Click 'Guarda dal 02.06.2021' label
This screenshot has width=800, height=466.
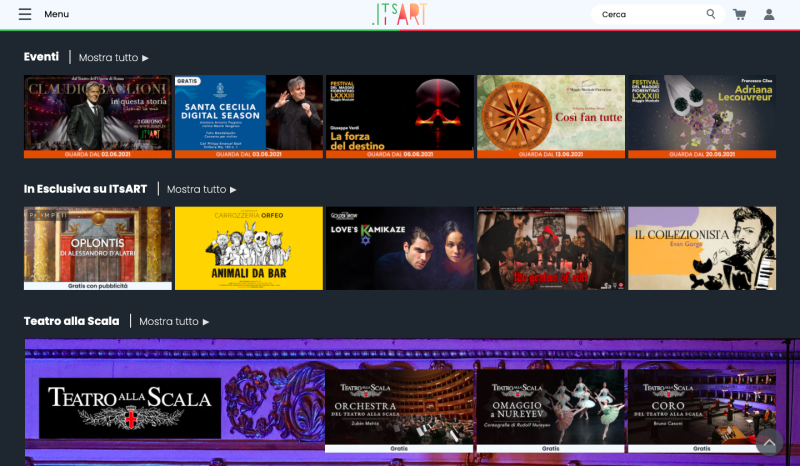point(97,154)
